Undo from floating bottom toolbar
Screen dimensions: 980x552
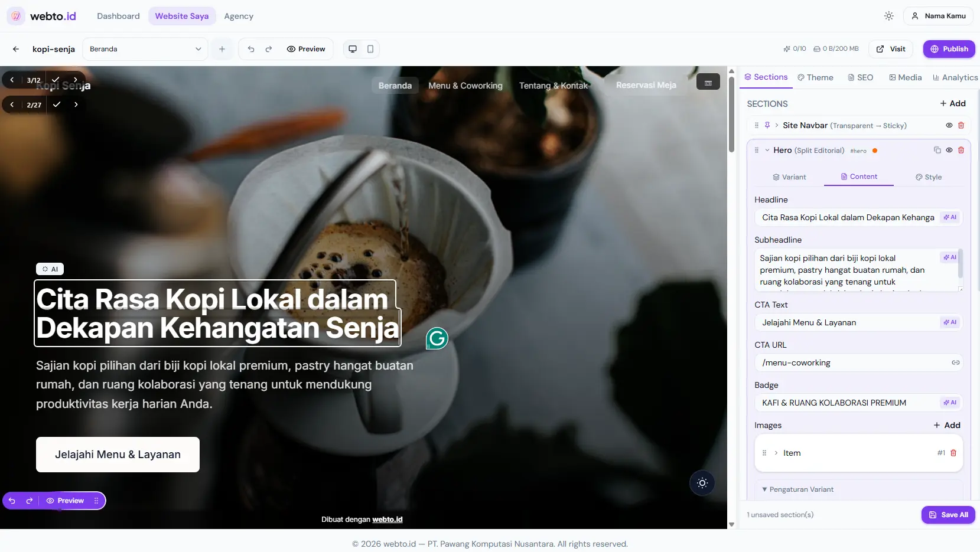[12, 501]
